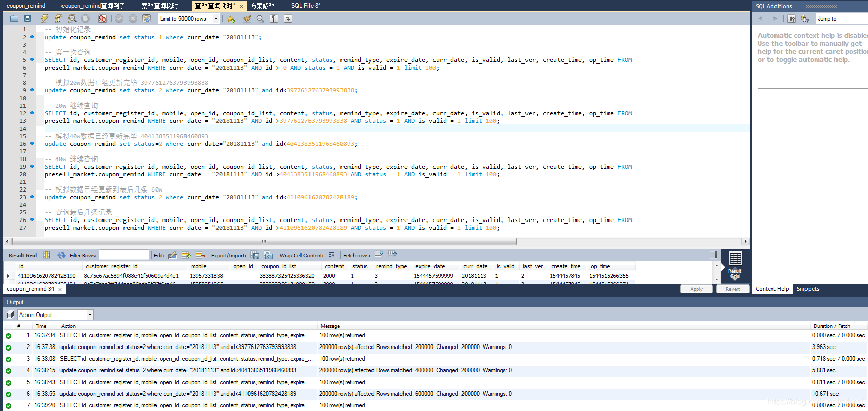Viewport: 868px width, 411px height.
Task: Open the find panel magnifier icon
Action: pyautogui.click(x=260, y=19)
